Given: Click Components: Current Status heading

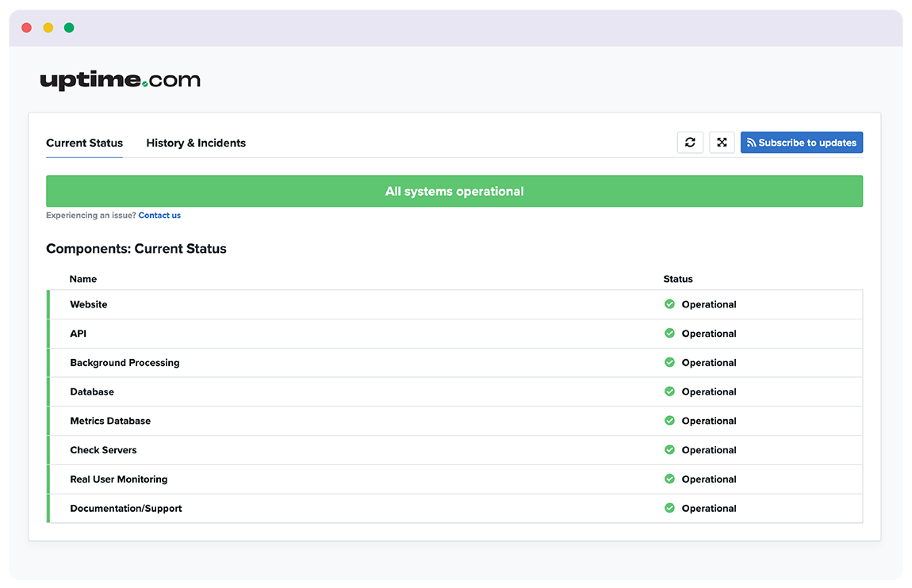Looking at the screenshot, I should [136, 249].
